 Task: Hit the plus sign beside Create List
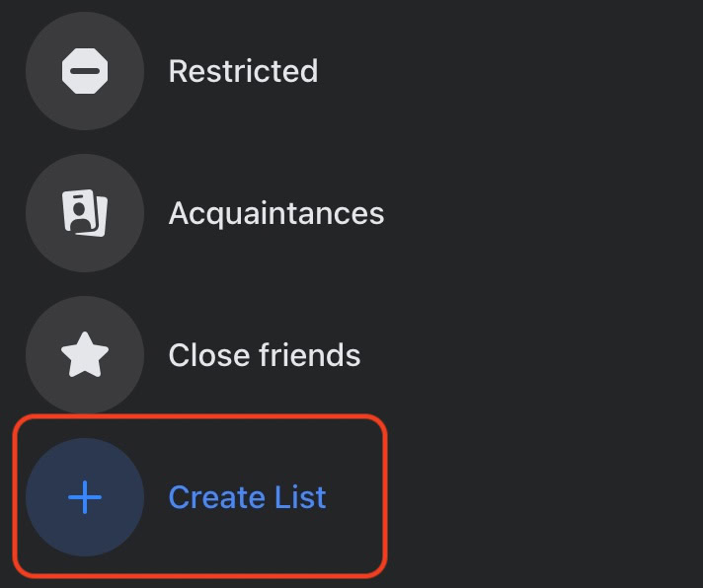tap(85, 497)
